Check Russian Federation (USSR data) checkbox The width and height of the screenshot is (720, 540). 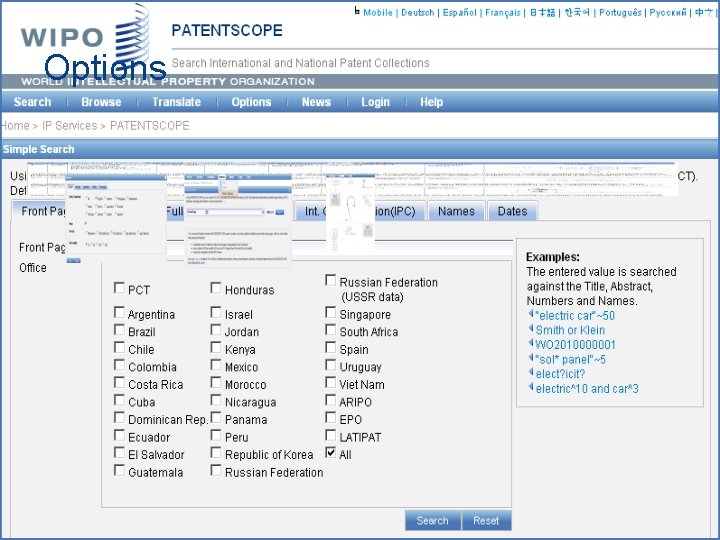[x=331, y=280]
